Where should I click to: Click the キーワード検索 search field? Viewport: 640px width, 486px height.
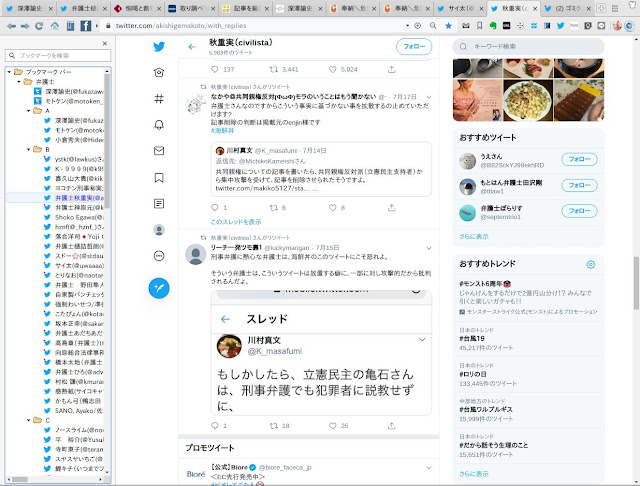[529, 47]
